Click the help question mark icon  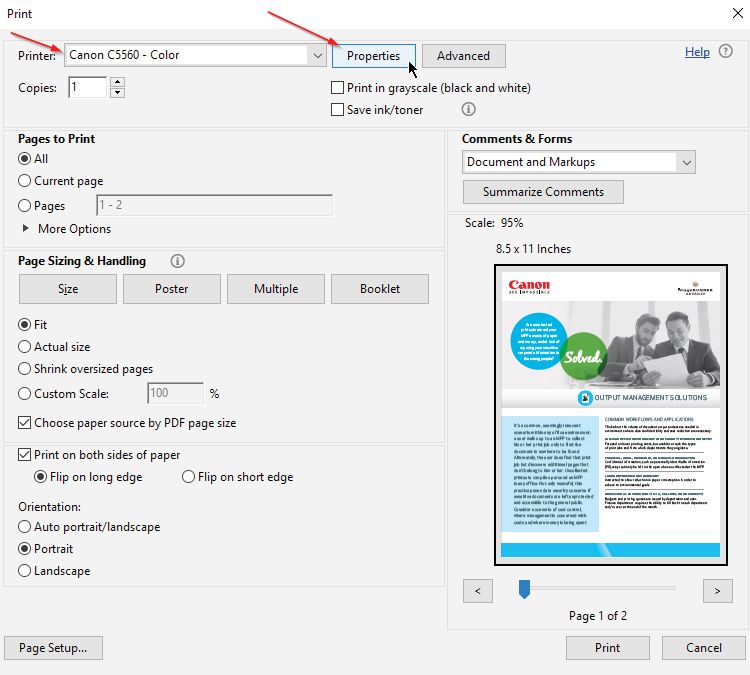click(x=726, y=52)
